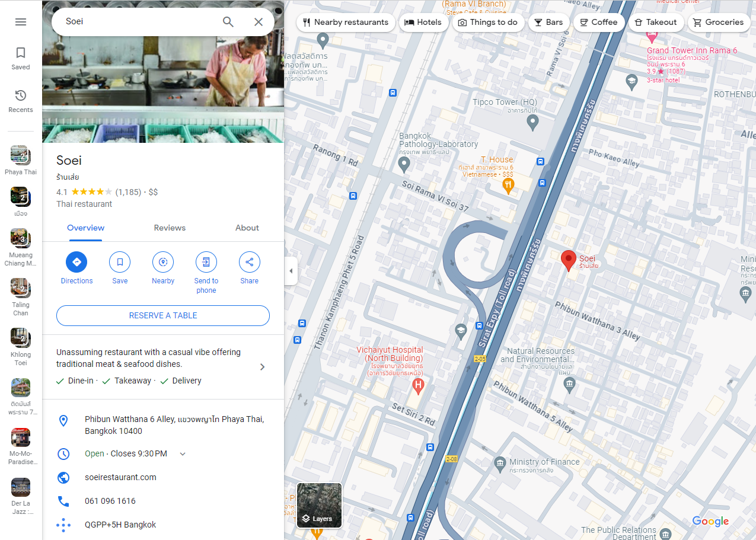Reserve a table at Soei
The width and height of the screenshot is (756, 540).
point(162,315)
